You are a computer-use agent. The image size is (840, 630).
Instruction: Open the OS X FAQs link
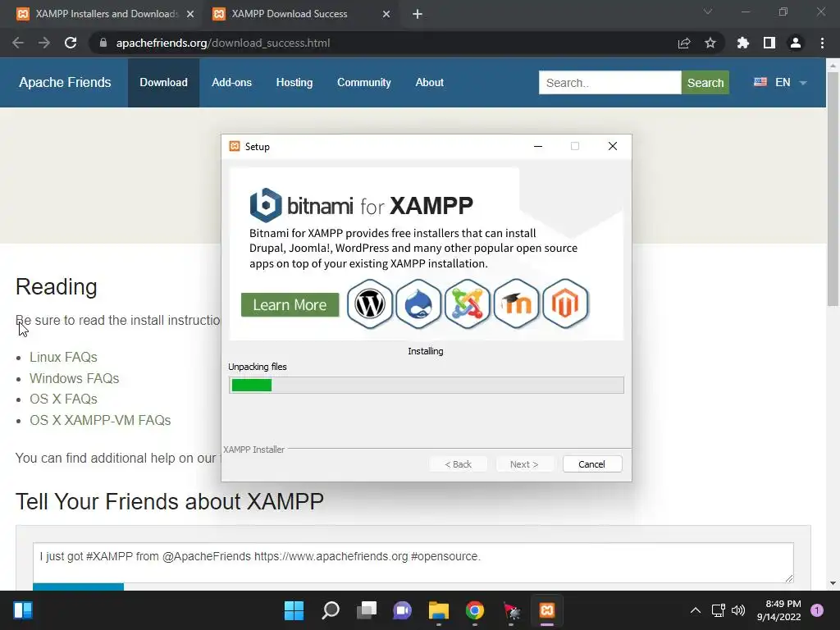63,399
